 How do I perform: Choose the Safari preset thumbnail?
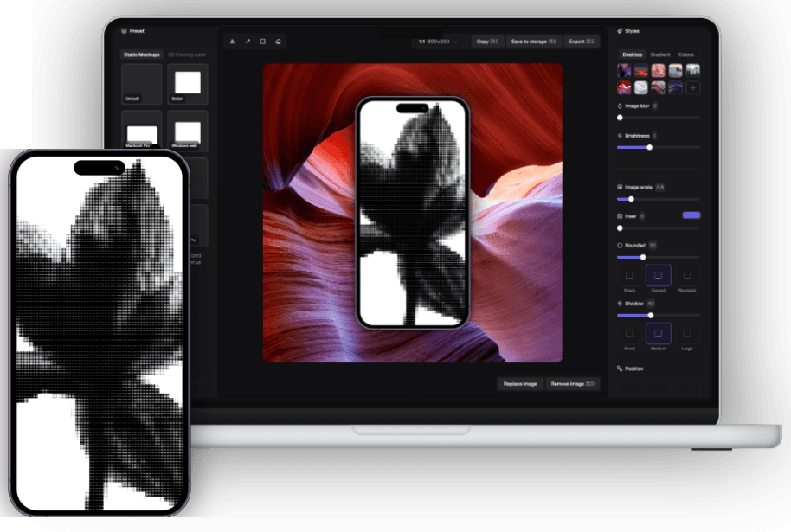(x=187, y=84)
